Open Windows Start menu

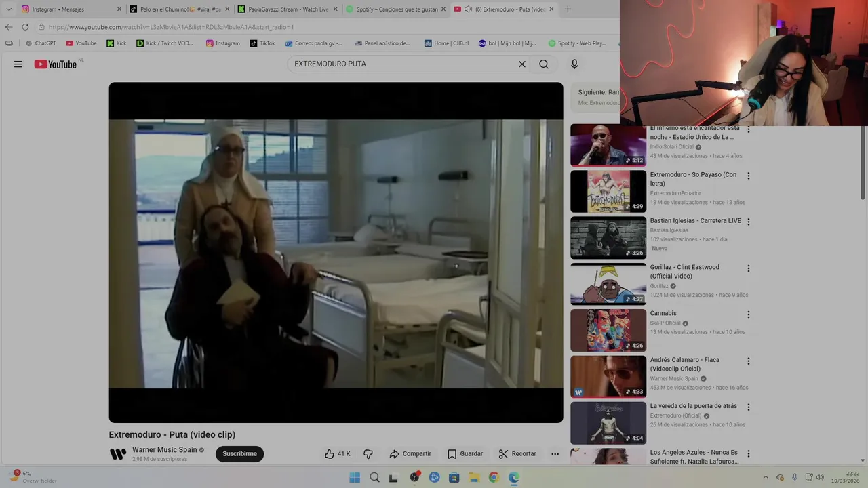(x=355, y=477)
